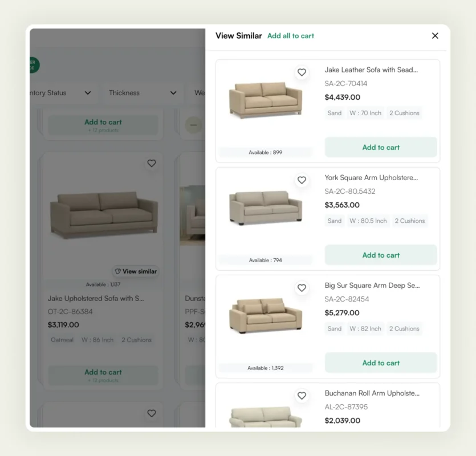Add the York Square Arm sofa to cart
476x456 pixels.
click(380, 255)
